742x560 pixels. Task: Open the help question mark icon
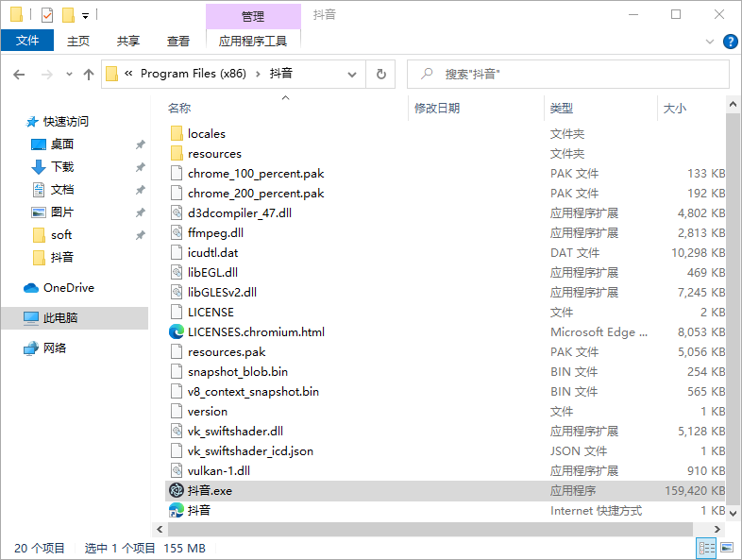click(x=730, y=42)
